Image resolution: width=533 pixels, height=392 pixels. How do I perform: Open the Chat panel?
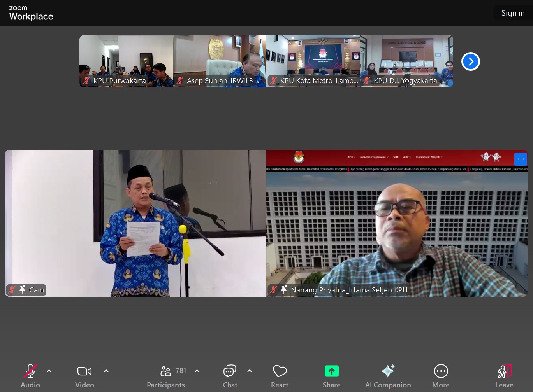230,376
